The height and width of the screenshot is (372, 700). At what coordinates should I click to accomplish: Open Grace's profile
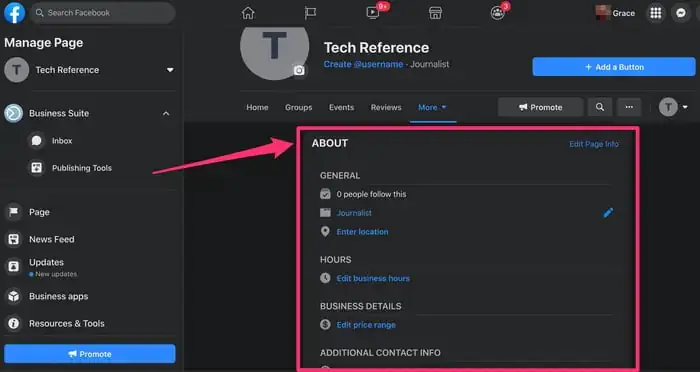click(x=615, y=13)
